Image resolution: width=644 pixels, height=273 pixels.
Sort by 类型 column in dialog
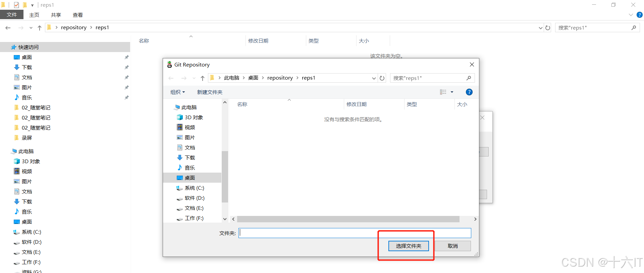coord(412,104)
